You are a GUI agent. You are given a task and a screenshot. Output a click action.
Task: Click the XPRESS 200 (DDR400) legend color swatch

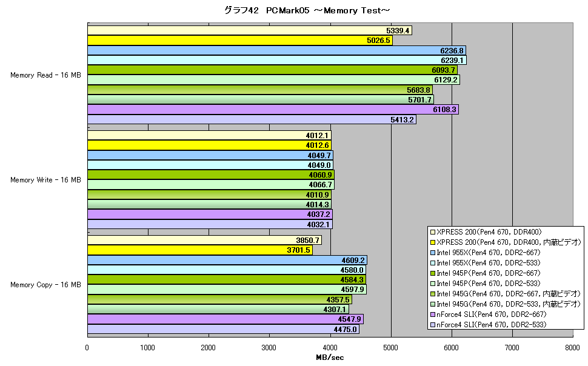[432, 232]
